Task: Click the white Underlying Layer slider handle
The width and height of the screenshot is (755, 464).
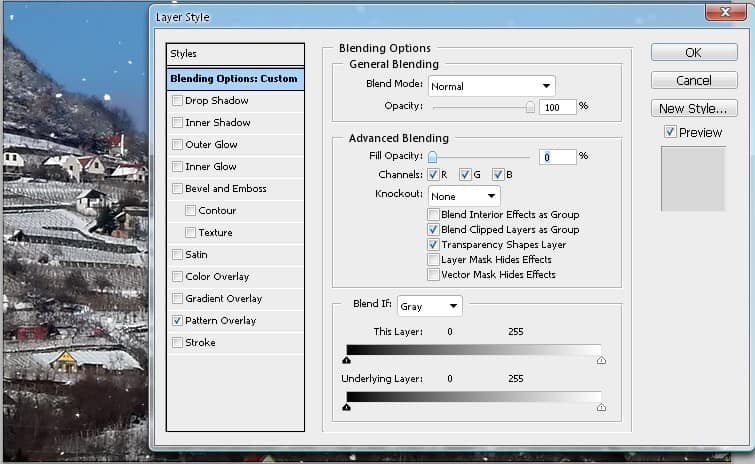Action: click(x=601, y=407)
